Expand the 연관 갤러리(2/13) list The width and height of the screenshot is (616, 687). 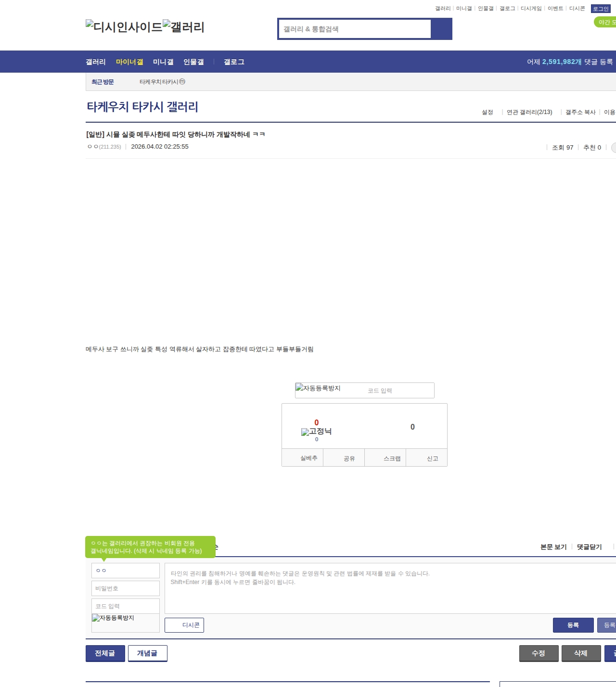[x=529, y=112]
